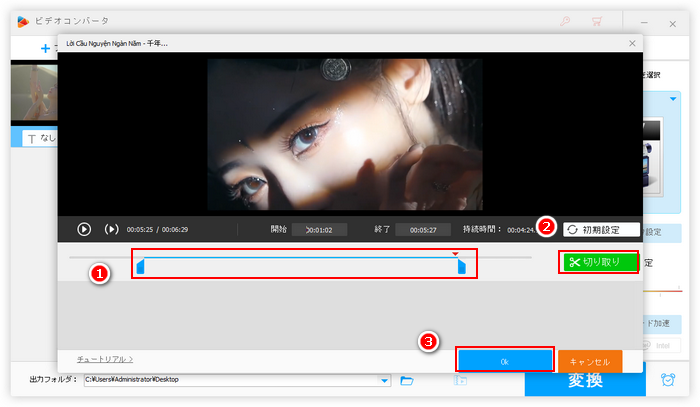The image size is (700, 407).
Task: Reset trim with 初期設定 button
Action: coord(601,229)
